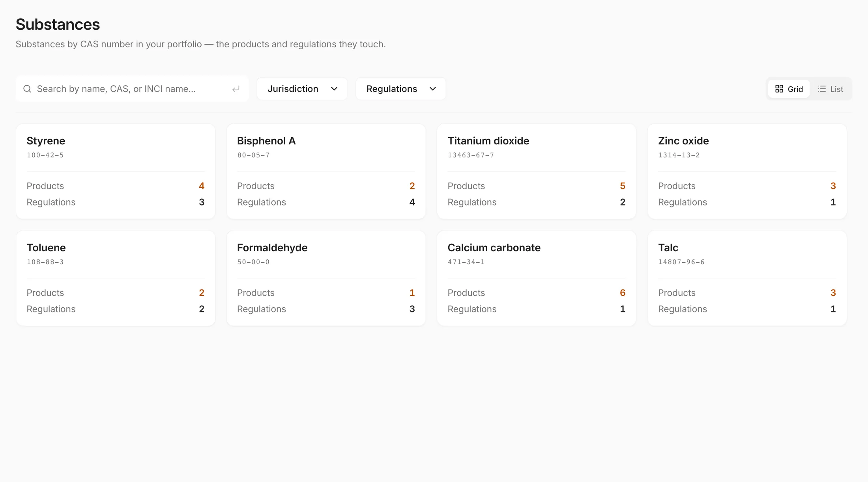Open the Styrene substance card
Image resolution: width=868 pixels, height=482 pixels.
point(116,171)
